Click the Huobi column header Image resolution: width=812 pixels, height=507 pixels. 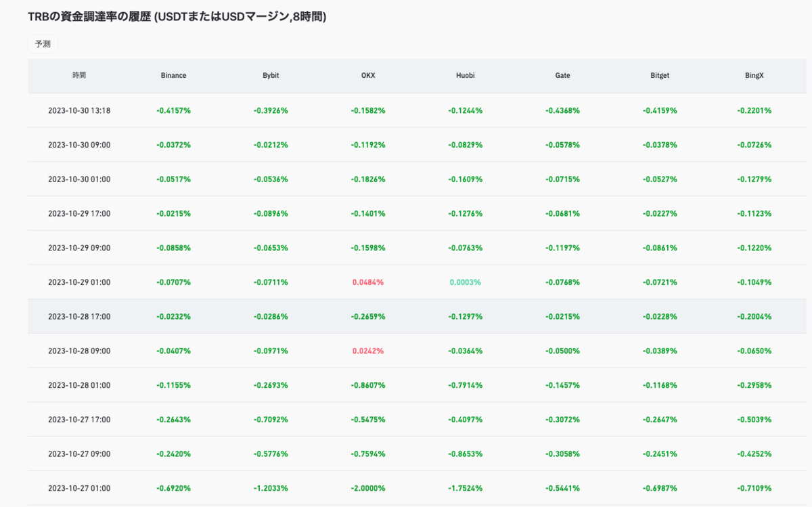[x=466, y=76]
